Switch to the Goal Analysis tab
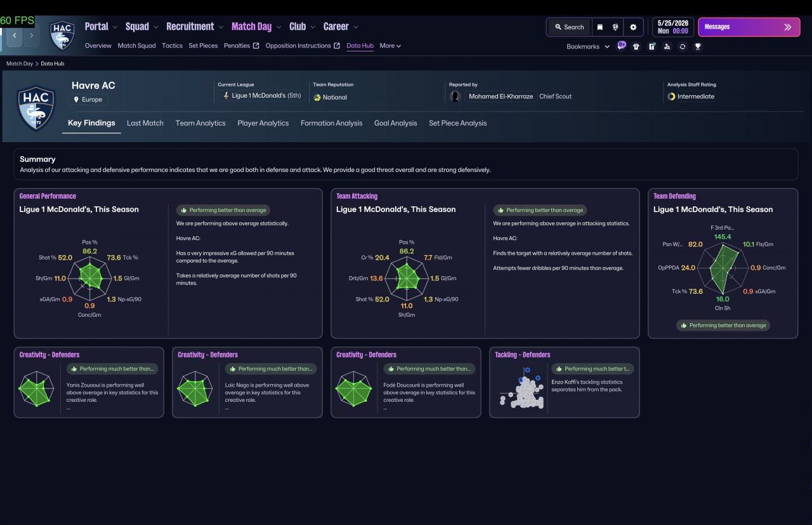 [x=396, y=123]
